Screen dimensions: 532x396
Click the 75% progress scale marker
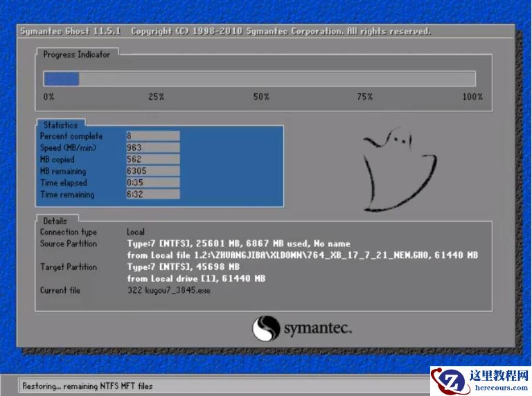click(x=365, y=97)
